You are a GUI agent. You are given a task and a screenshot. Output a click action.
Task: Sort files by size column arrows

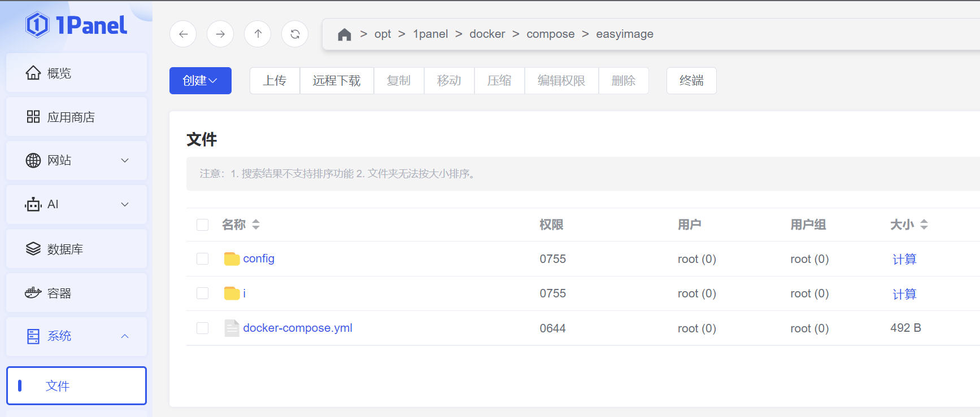point(924,225)
